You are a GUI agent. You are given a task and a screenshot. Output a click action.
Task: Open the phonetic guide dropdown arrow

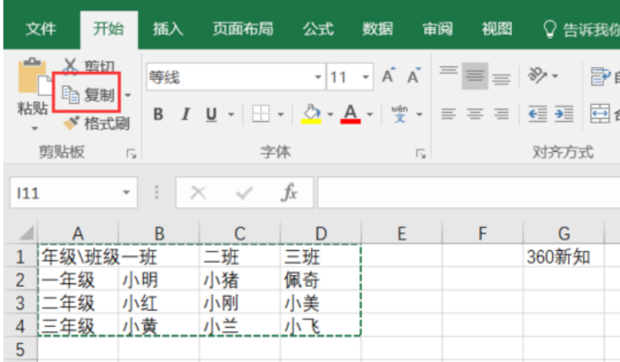420,115
